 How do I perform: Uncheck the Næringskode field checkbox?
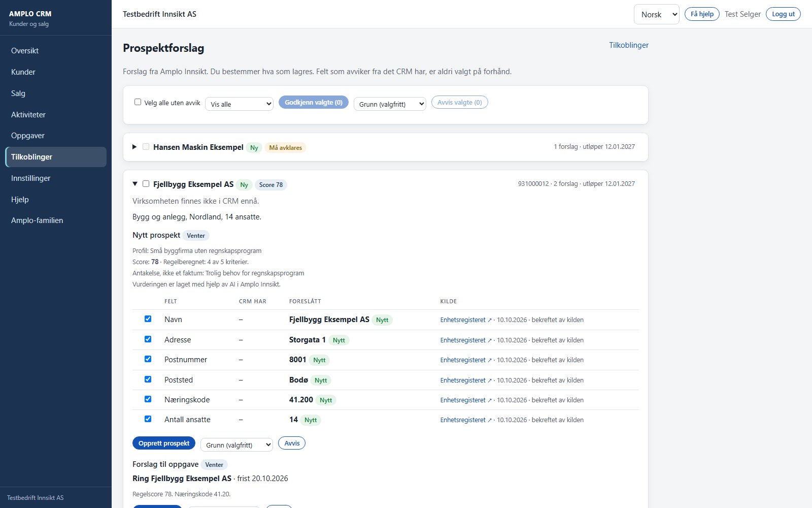(x=148, y=399)
